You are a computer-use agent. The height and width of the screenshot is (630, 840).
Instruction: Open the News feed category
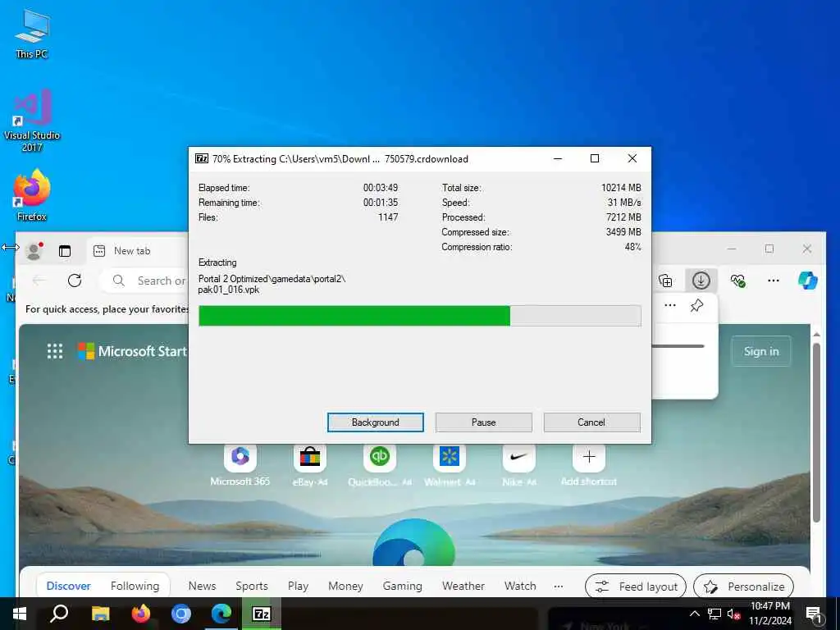[202, 586]
